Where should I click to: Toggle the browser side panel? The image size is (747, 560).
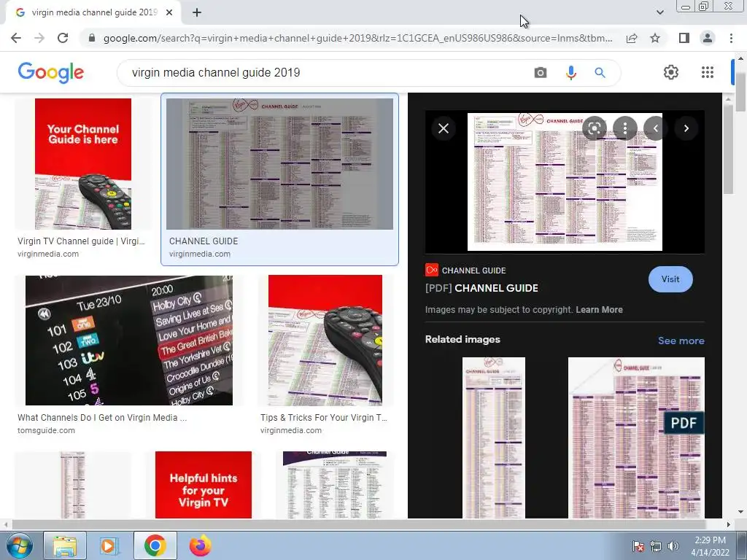(x=684, y=38)
